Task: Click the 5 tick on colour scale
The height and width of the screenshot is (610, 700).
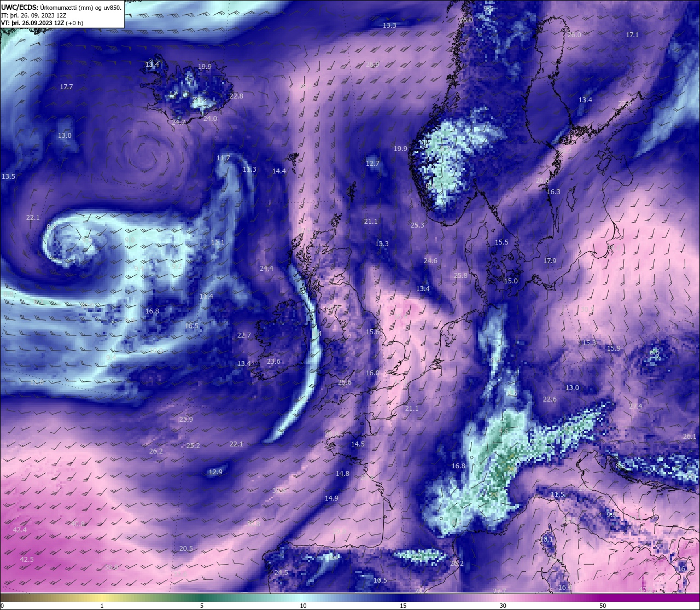Action: coord(202,606)
